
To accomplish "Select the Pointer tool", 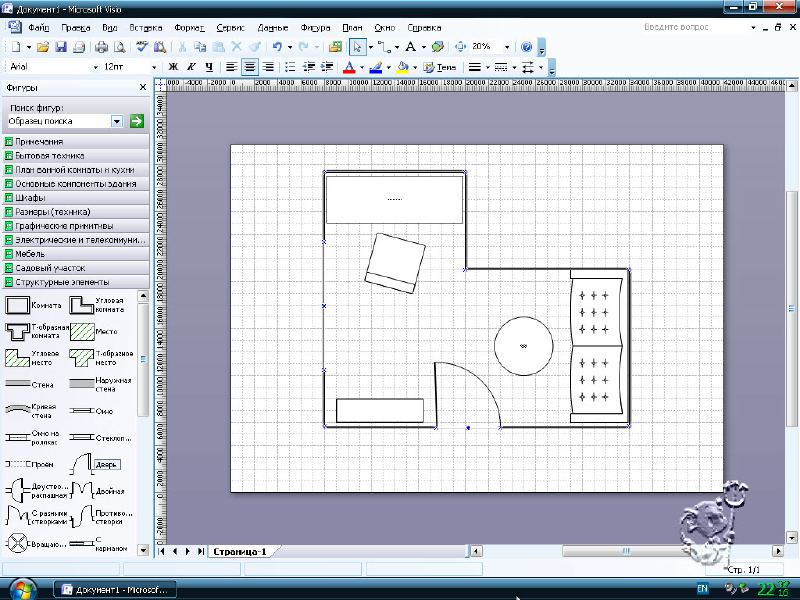I will click(x=358, y=47).
